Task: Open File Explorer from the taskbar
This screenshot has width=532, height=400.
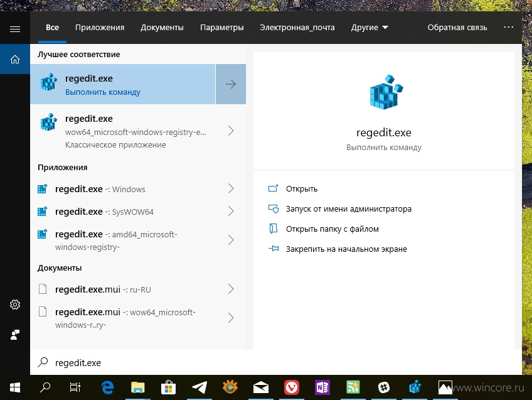Action: point(138,387)
